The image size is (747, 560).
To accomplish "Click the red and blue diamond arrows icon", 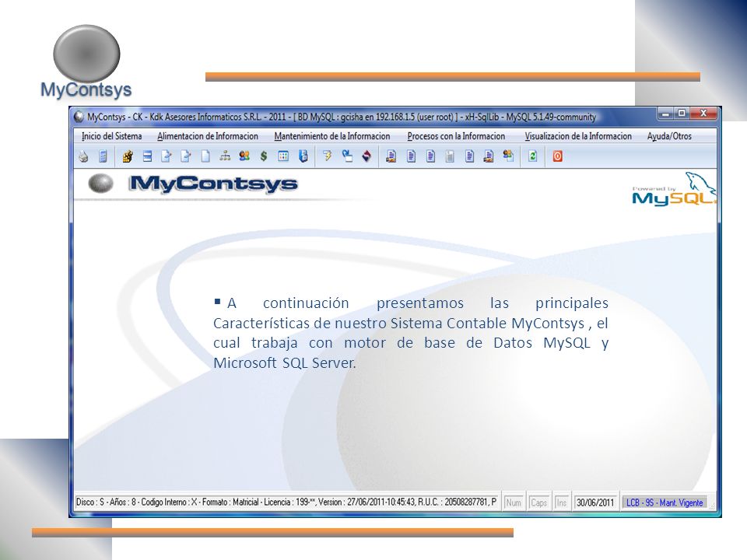I will 366,156.
